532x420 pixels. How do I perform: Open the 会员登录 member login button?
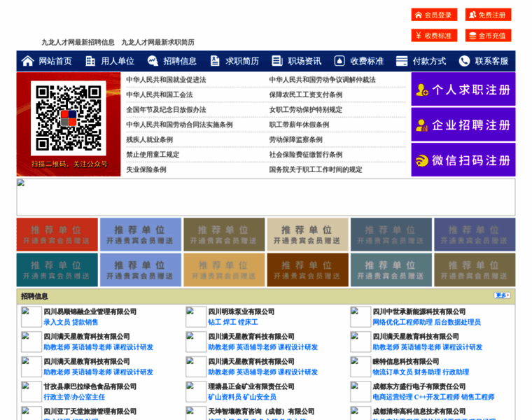(434, 15)
